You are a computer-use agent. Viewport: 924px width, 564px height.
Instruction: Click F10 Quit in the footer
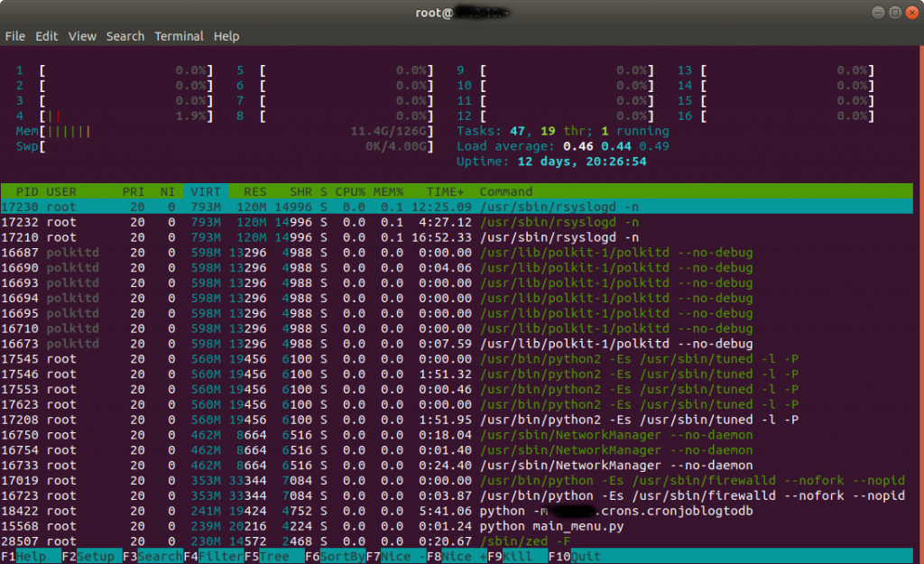click(x=575, y=557)
